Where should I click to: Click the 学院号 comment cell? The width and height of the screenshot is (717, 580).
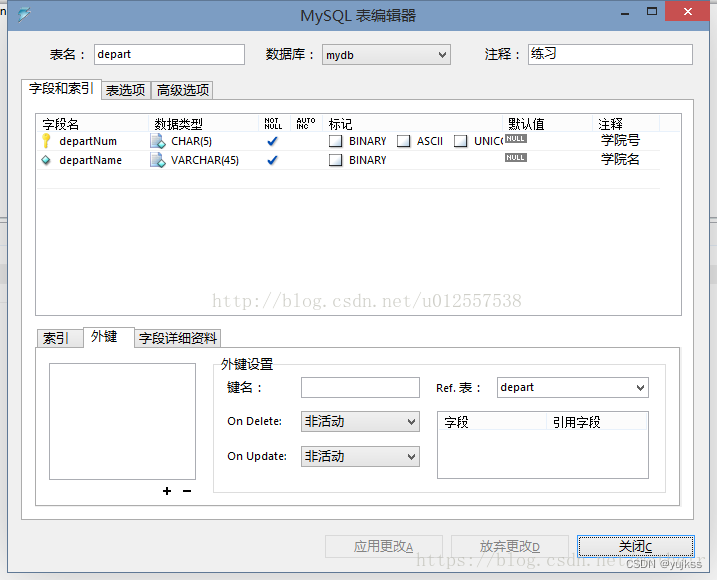tap(620, 140)
